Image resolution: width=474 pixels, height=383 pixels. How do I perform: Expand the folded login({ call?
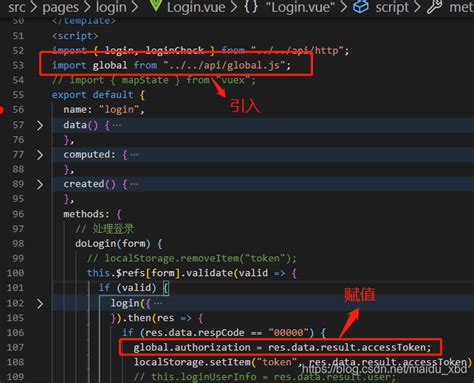[40, 304]
